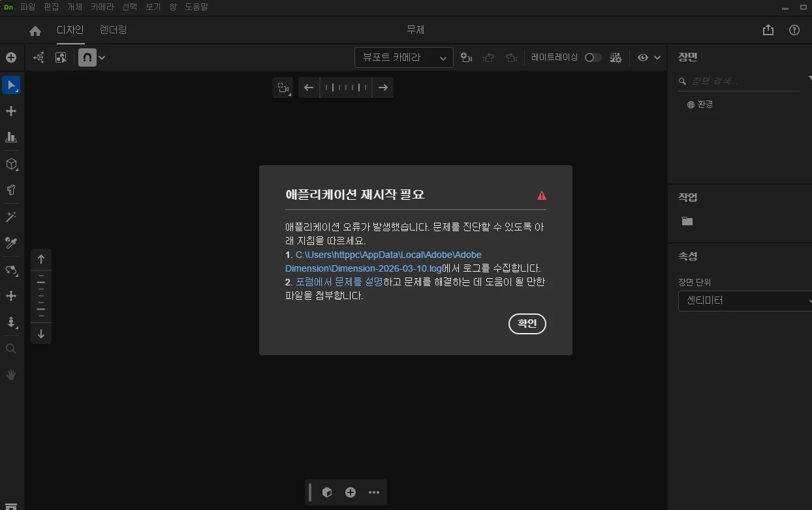Open the folder icon in the 작업 panel
The height and width of the screenshot is (510, 812).
(x=687, y=221)
